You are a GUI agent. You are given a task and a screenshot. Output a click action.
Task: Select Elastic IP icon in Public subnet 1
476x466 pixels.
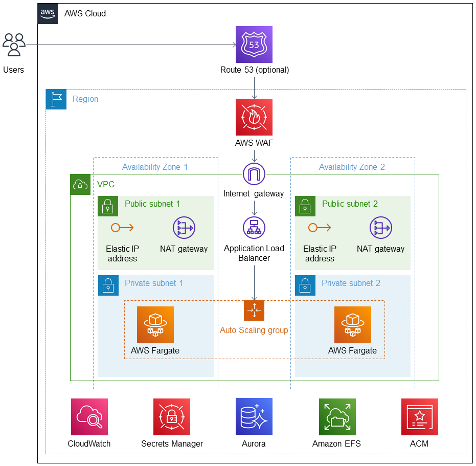[x=122, y=228]
